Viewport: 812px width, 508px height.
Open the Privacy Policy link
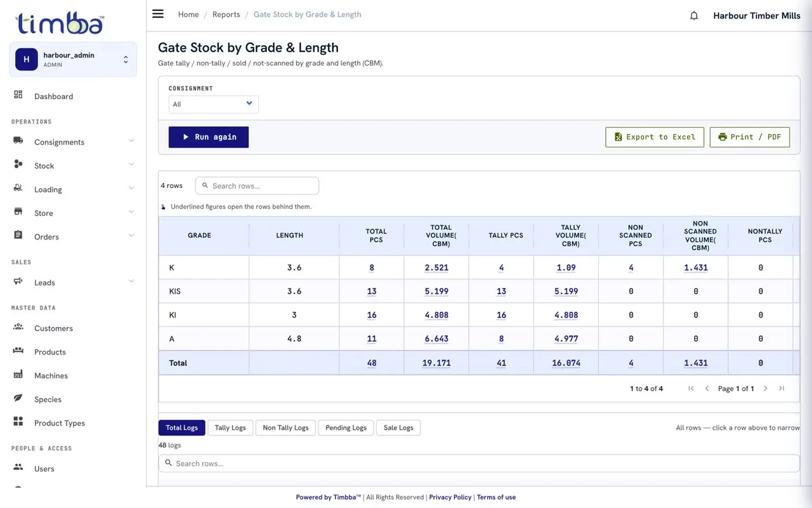[x=450, y=497]
